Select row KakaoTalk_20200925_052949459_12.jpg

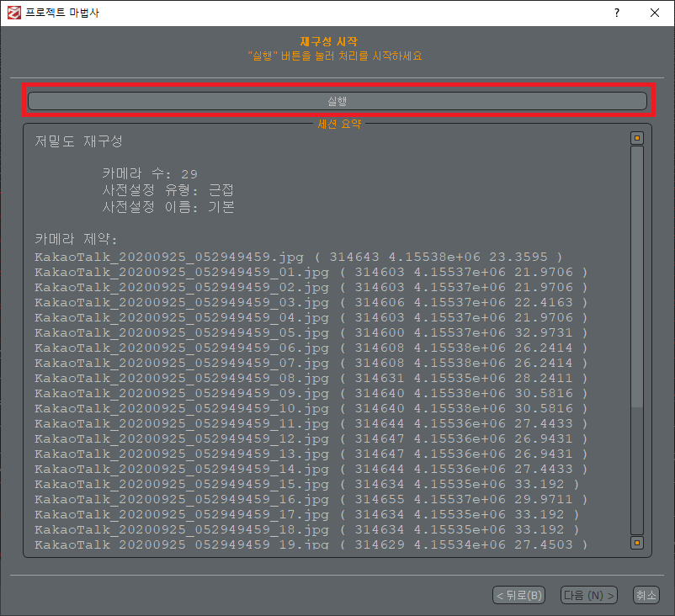311,438
